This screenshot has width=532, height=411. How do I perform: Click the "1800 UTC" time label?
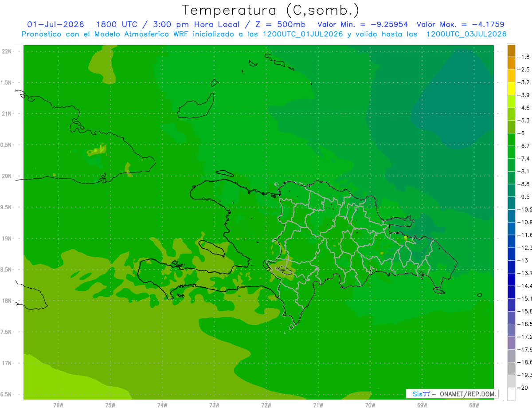click(x=117, y=24)
